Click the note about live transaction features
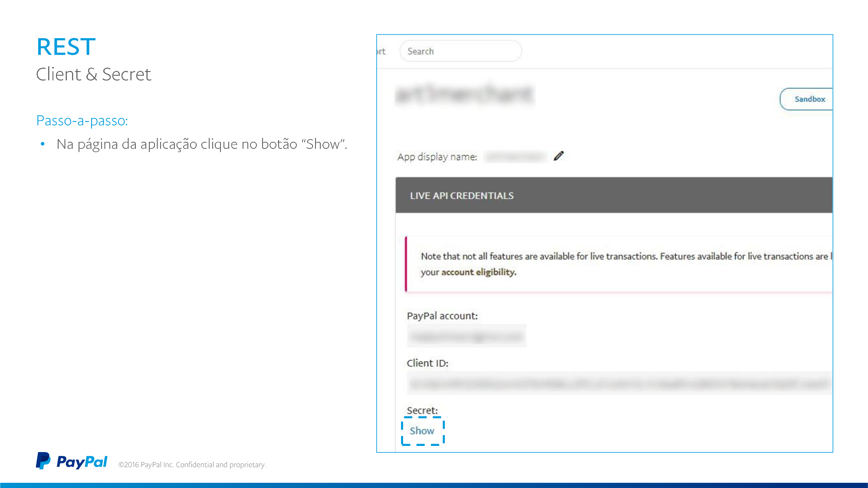Viewport: 868px width, 488px height. (x=624, y=256)
